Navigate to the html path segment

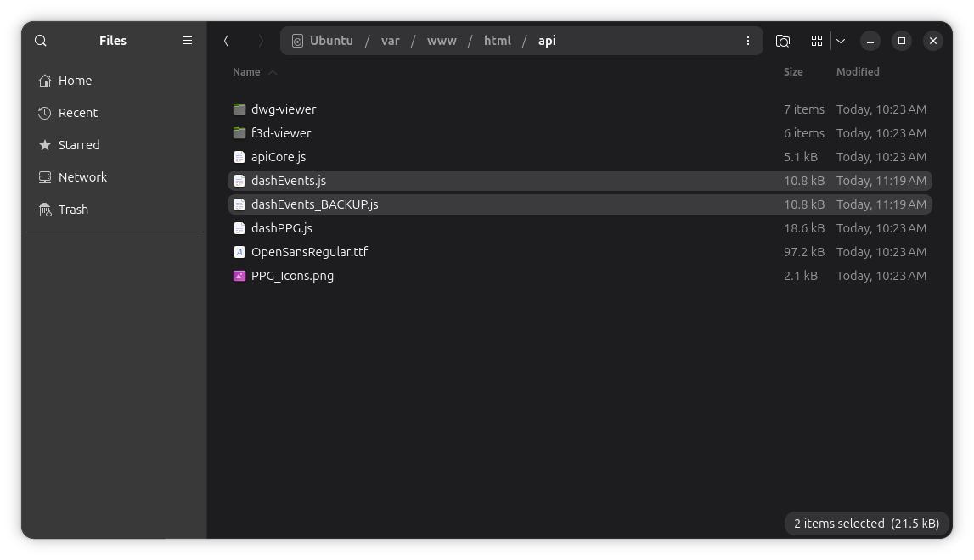coord(497,41)
